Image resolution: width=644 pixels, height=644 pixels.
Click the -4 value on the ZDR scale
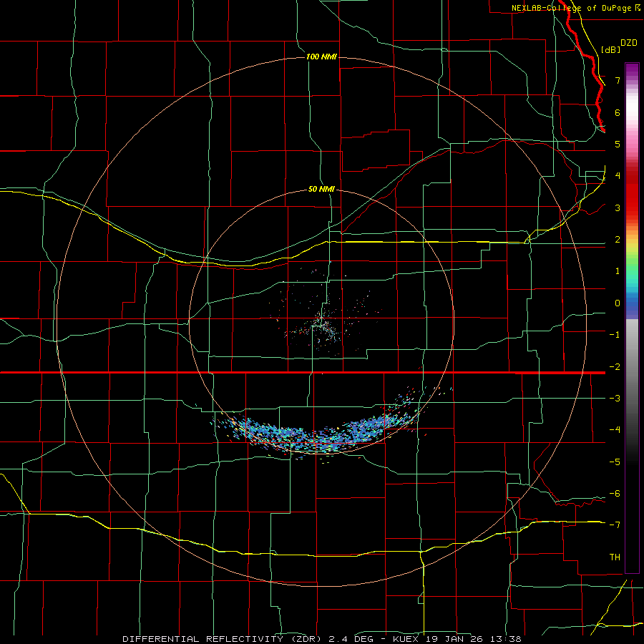point(615,430)
